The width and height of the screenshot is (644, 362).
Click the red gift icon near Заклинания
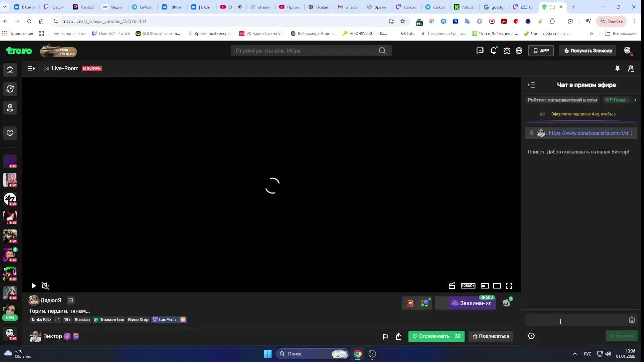410,303
